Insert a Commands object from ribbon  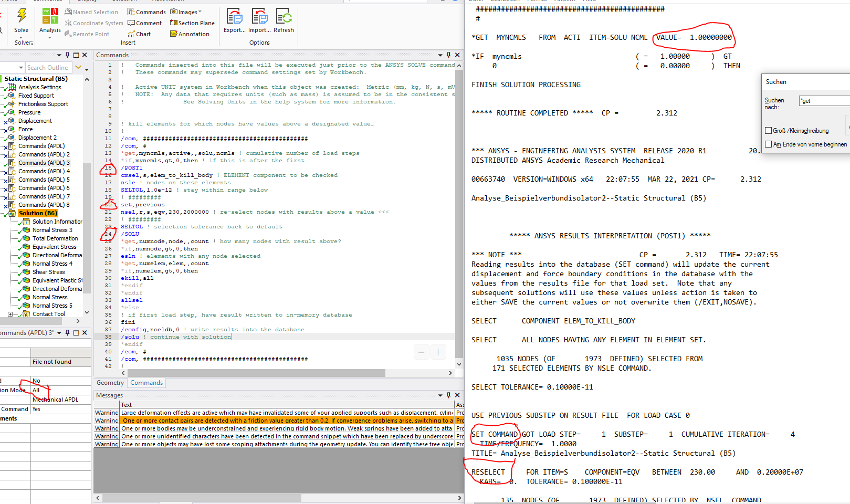click(146, 12)
